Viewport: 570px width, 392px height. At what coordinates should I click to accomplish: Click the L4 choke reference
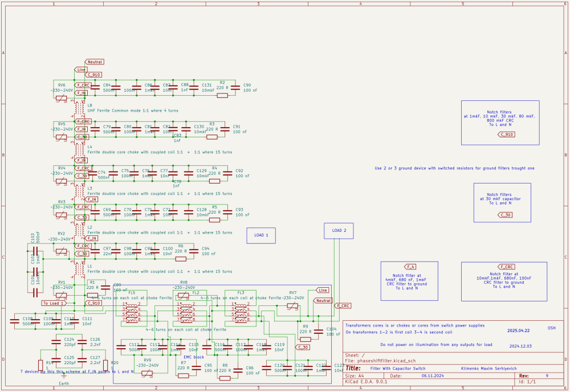click(x=90, y=147)
